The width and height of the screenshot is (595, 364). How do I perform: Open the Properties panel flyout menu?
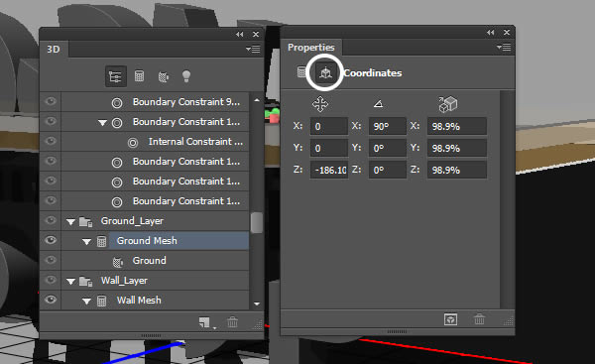point(504,48)
